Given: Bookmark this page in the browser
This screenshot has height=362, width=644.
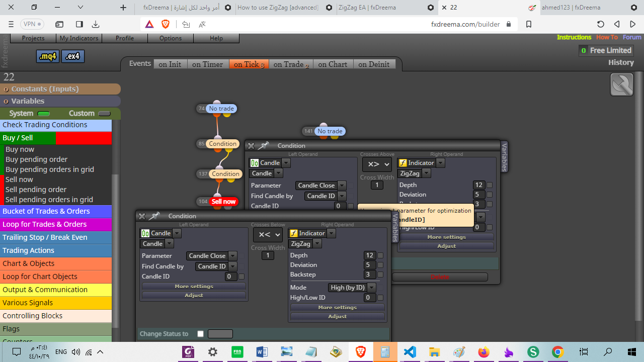Looking at the screenshot, I should [x=529, y=24].
